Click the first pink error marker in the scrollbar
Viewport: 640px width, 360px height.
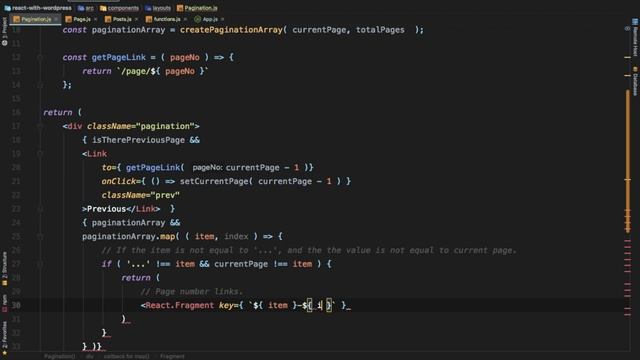click(x=627, y=241)
